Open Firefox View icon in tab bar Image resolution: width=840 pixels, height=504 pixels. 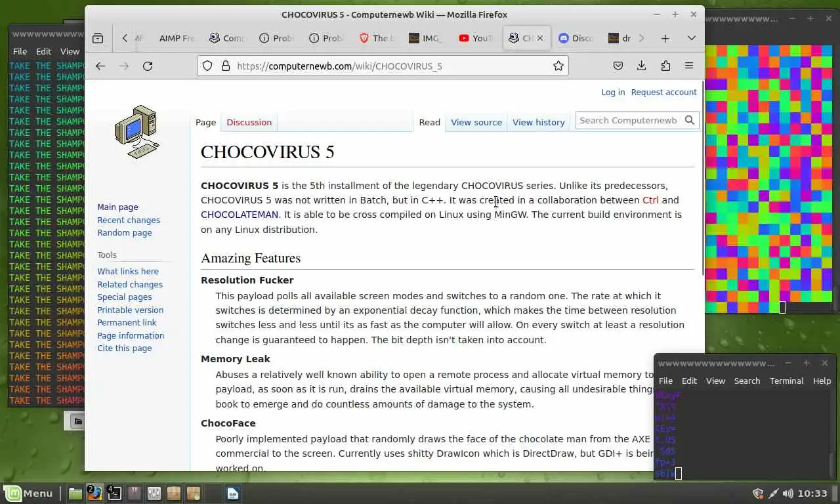[98, 38]
